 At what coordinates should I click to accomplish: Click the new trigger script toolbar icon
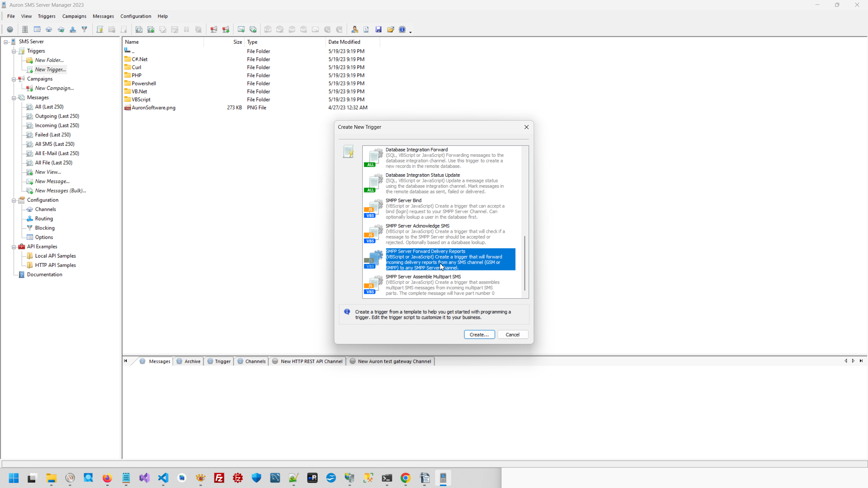[100, 29]
